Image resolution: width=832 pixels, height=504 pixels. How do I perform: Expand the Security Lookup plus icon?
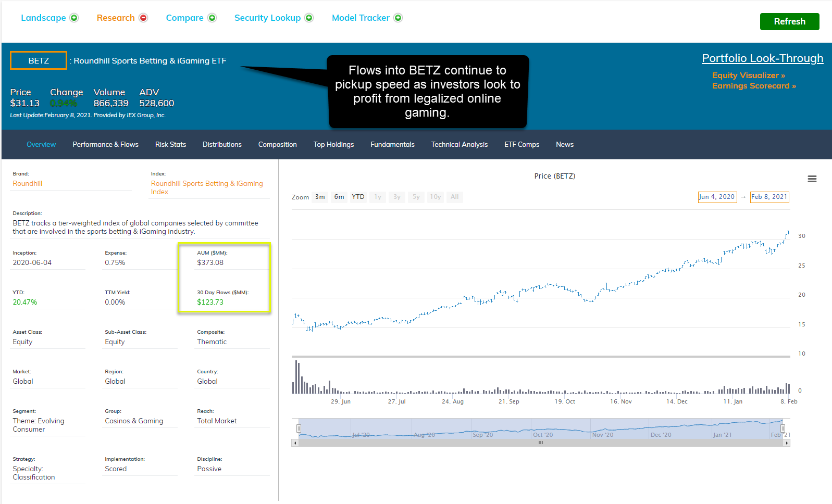(309, 18)
